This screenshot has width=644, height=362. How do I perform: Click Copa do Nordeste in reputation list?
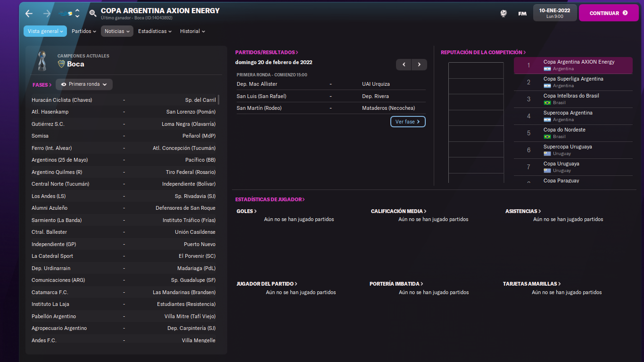[573, 133]
